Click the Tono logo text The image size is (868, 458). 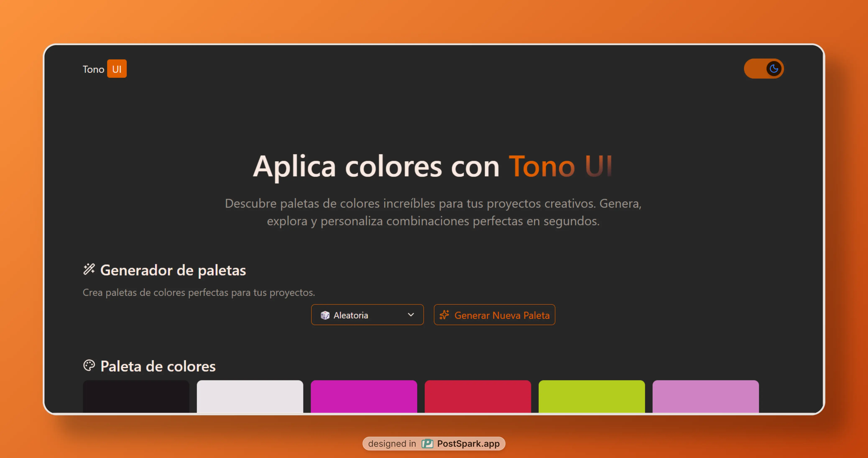[93, 69]
